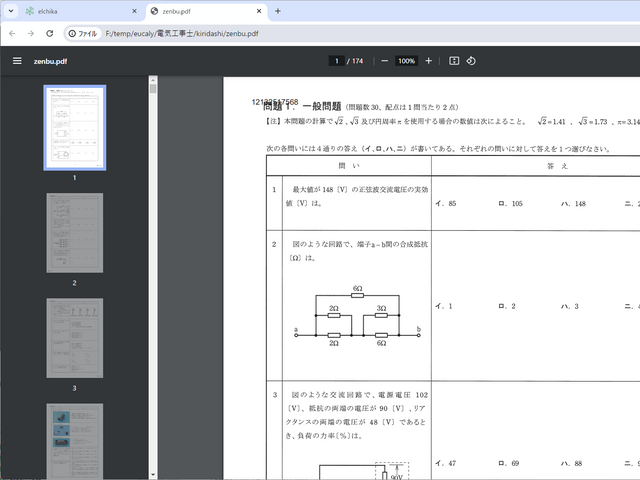Click page label 1 under first thumbnail
Image resolution: width=640 pixels, height=480 pixels.
coord(75,178)
